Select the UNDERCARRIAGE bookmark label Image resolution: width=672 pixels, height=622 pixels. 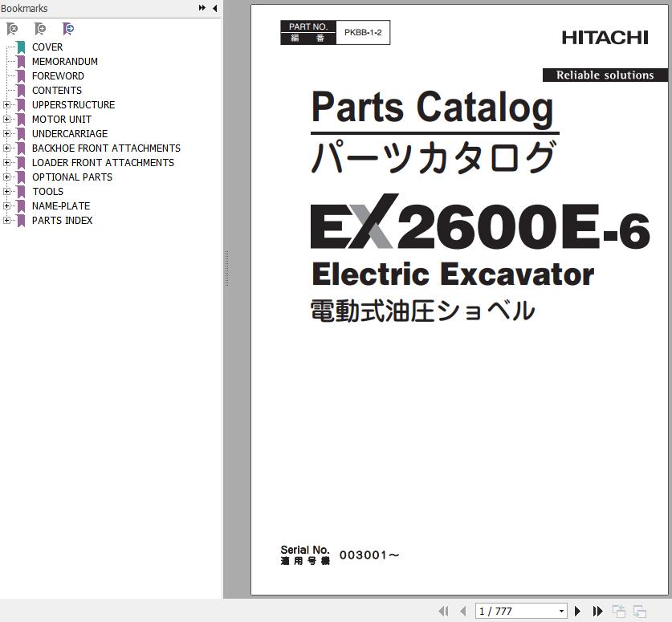click(x=70, y=134)
